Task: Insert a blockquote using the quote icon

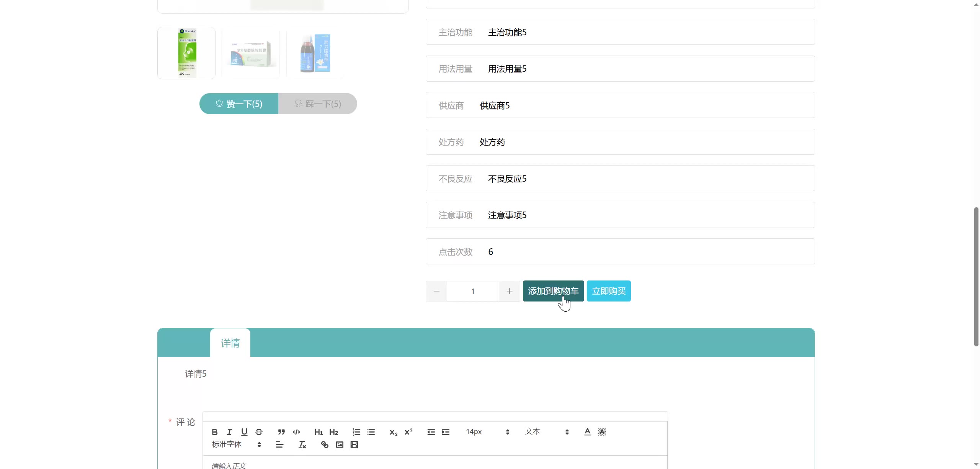Action: point(281,432)
